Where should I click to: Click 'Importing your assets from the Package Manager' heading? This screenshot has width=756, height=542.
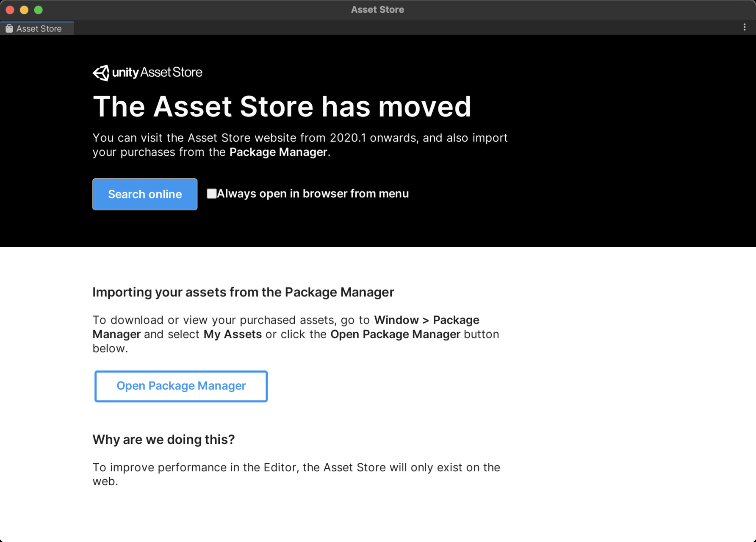point(244,292)
